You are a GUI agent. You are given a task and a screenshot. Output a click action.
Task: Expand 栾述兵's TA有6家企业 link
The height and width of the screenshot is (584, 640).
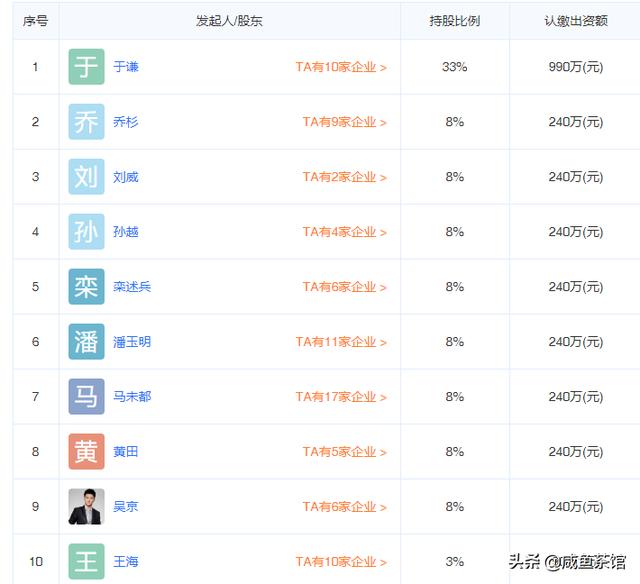(x=344, y=287)
